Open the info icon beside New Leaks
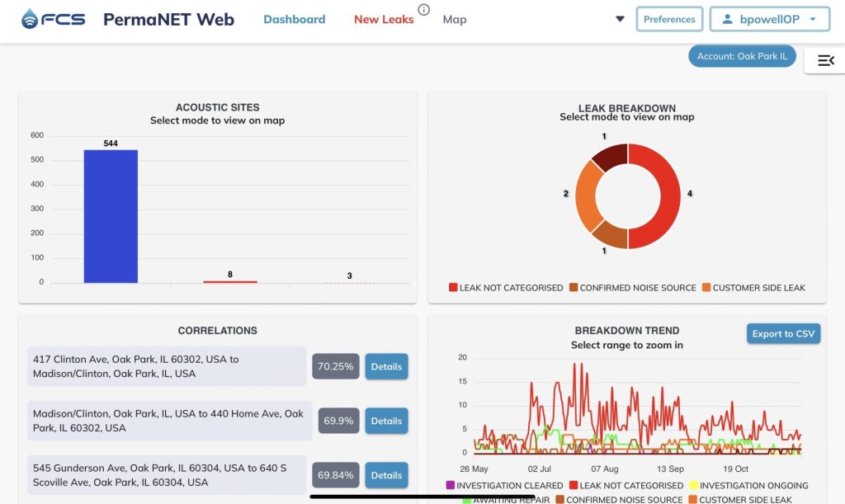845x504 pixels. click(424, 10)
